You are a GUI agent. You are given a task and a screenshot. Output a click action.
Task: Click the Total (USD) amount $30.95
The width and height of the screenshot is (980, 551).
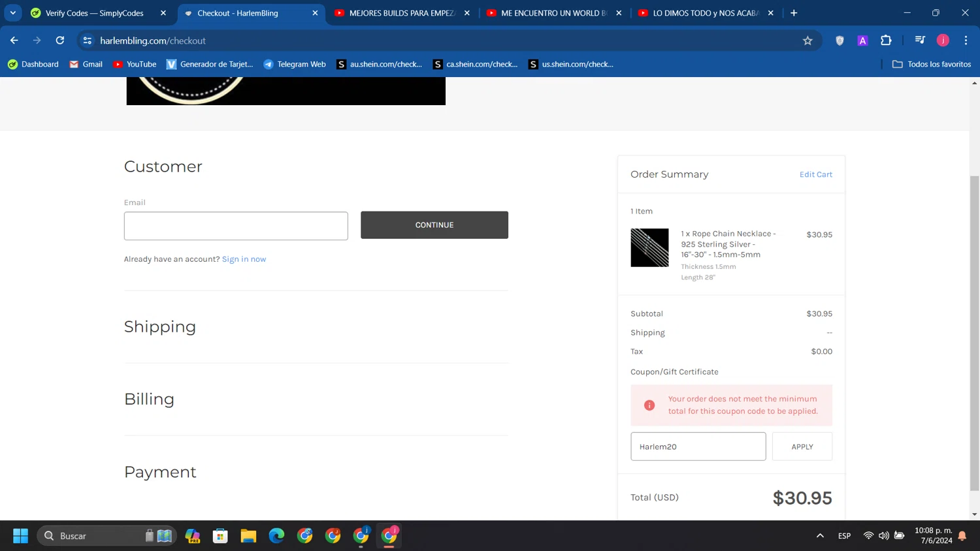tap(802, 498)
